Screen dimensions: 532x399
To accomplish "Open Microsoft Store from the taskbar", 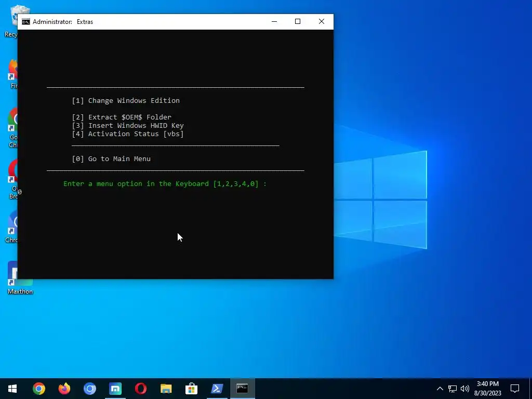I will [x=191, y=389].
